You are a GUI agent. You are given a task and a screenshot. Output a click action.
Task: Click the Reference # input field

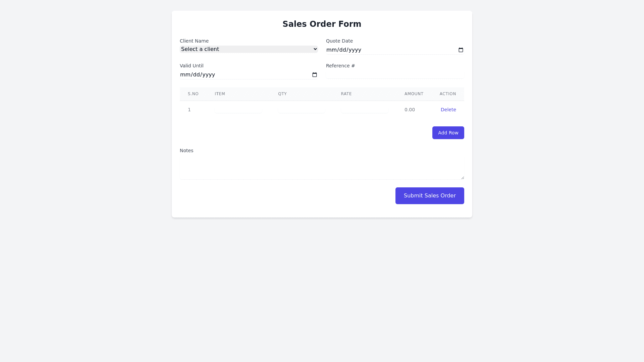395,74
